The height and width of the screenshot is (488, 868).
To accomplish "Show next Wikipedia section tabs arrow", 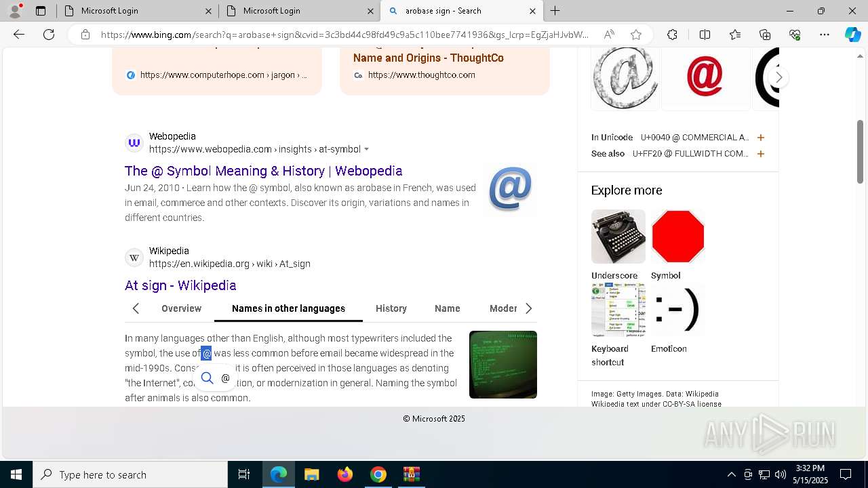I will pos(528,308).
